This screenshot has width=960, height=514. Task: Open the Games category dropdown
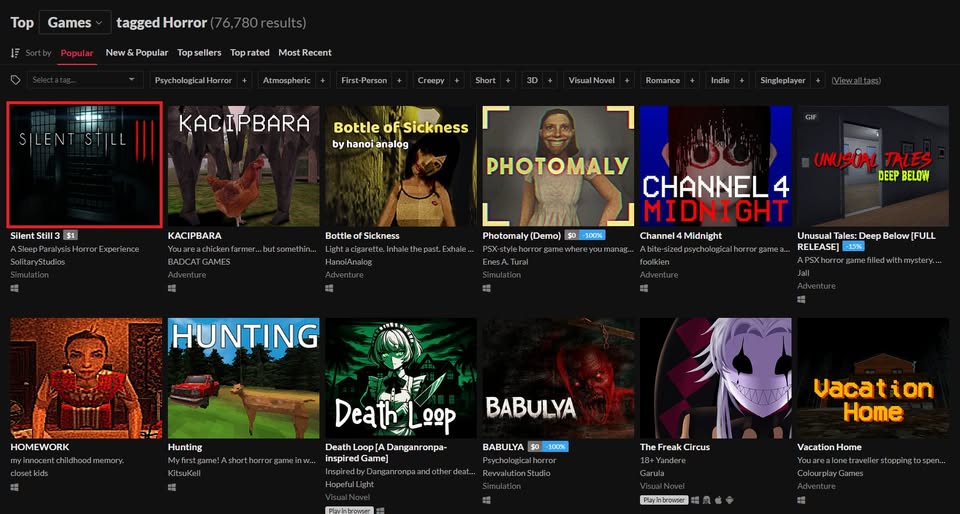(75, 23)
